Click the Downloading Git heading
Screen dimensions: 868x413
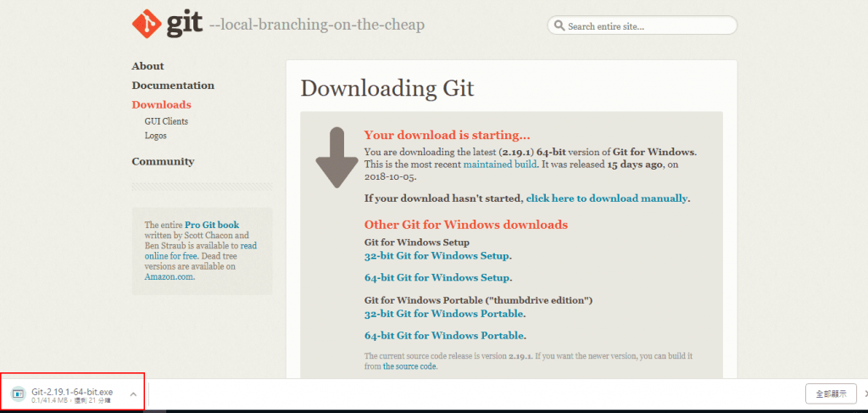point(387,88)
